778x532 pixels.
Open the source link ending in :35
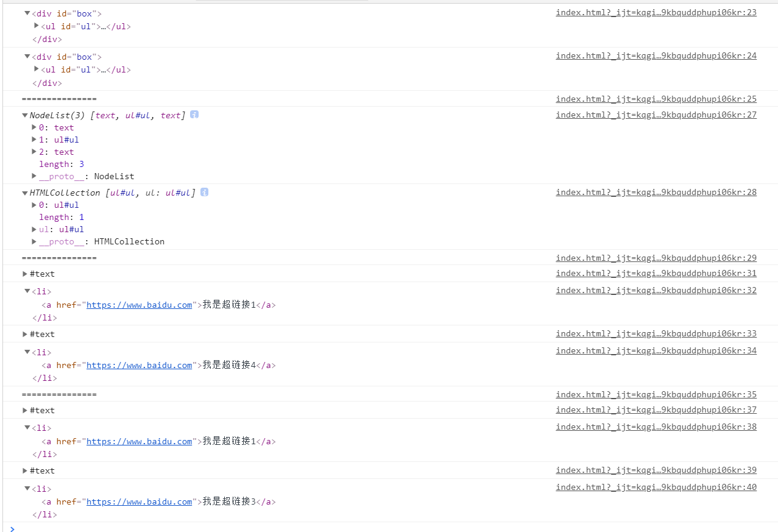[656, 394]
